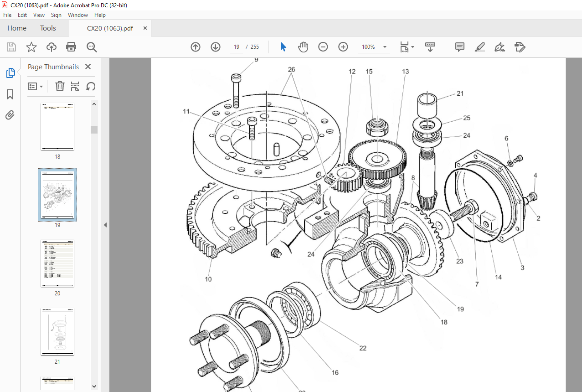Open Page Thumbnails panel in sidebar
The image size is (582, 392).
point(10,72)
